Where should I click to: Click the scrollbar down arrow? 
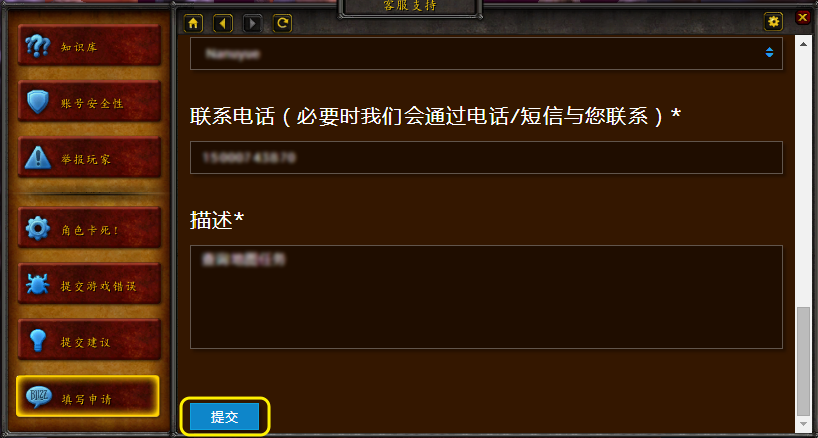pos(803,423)
